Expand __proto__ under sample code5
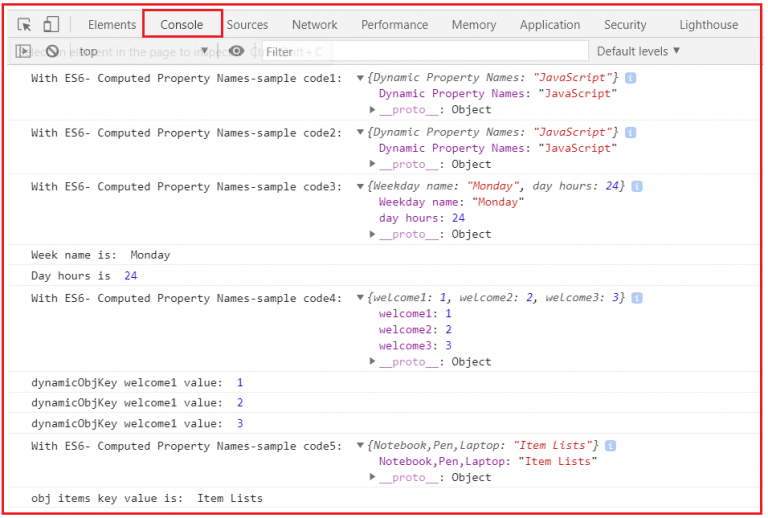The width and height of the screenshot is (768, 518). (x=373, y=477)
